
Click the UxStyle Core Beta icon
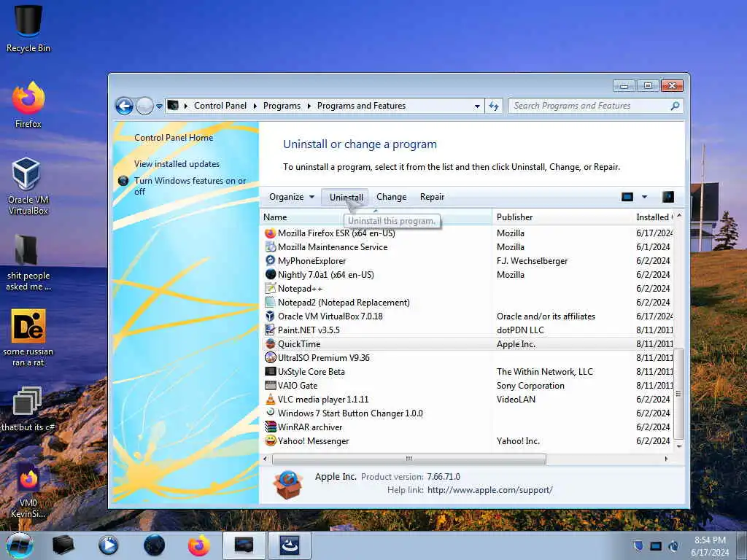pyautogui.click(x=270, y=371)
